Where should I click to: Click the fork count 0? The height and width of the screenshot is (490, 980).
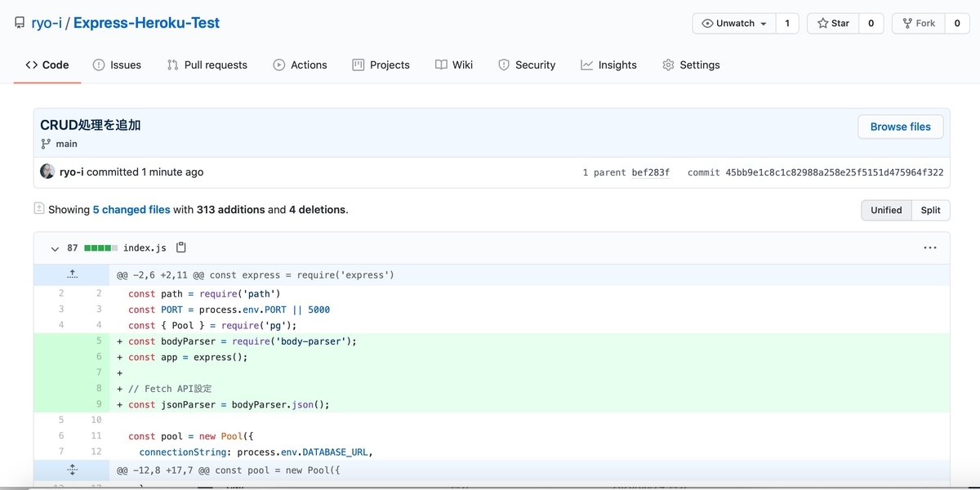pos(957,24)
